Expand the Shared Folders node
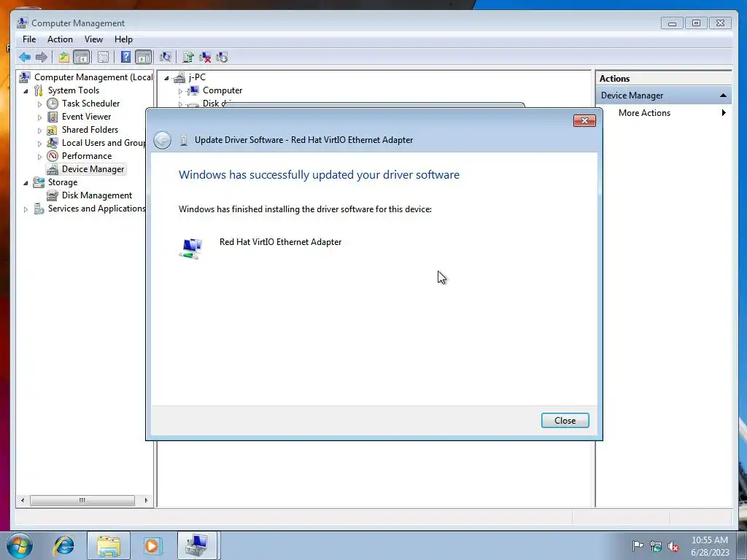The width and height of the screenshot is (747, 560). tap(39, 130)
